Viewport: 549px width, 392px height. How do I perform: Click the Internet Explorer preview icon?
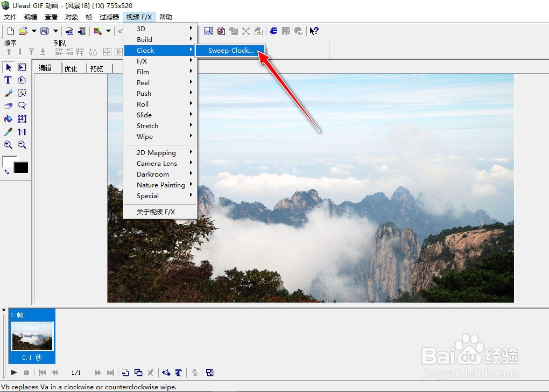tap(274, 31)
